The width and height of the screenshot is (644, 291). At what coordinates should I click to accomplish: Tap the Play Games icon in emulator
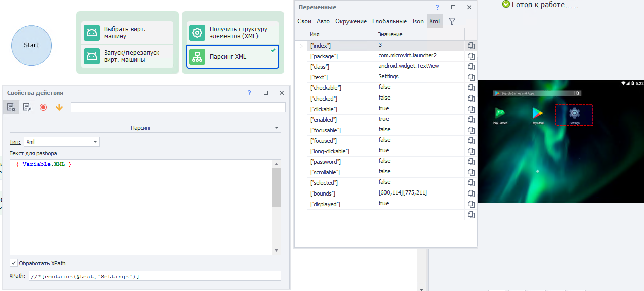click(500, 113)
